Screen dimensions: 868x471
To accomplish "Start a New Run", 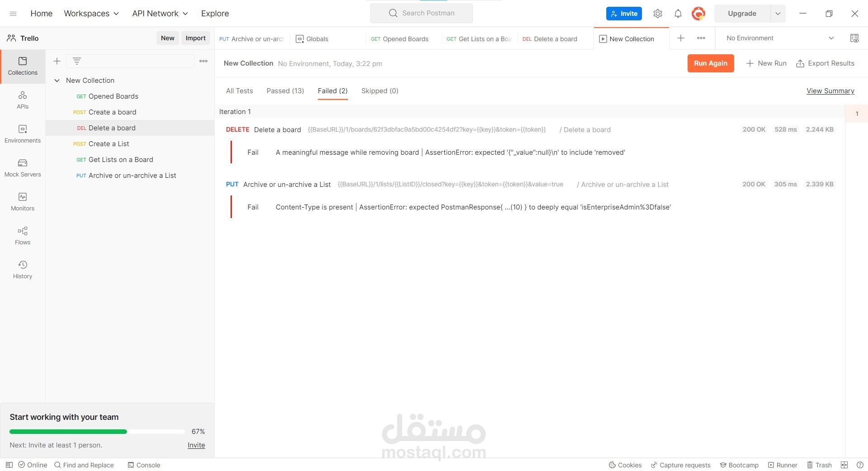I will coord(766,63).
